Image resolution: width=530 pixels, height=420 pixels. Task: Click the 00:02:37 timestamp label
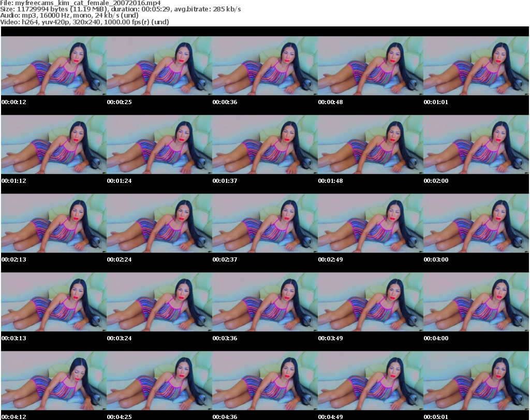tap(225, 259)
